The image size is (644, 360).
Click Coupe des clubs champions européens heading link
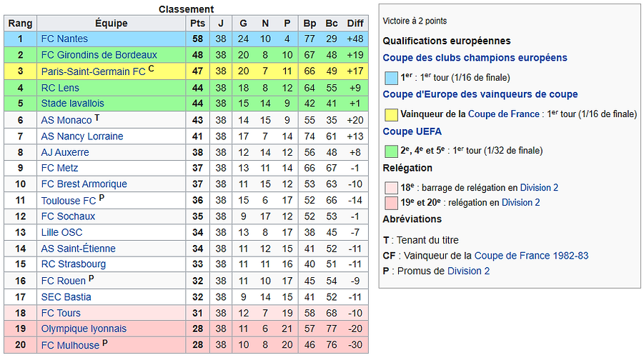475,58
